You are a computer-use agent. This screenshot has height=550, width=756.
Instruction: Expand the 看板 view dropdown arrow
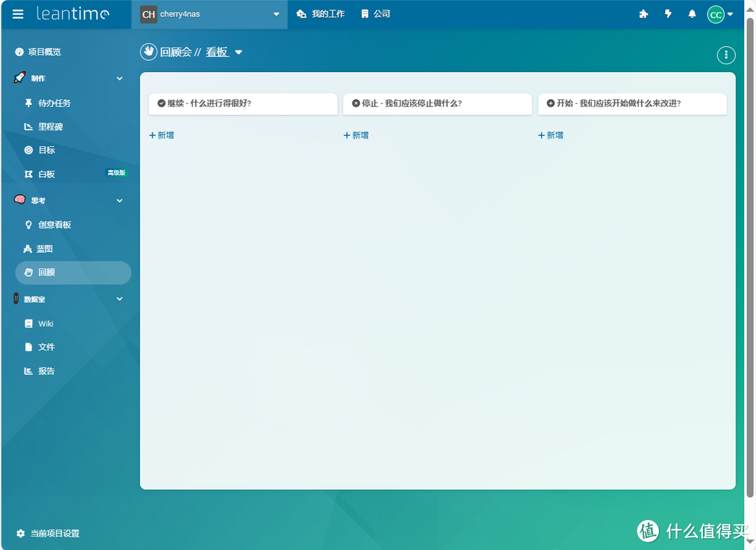click(x=239, y=52)
